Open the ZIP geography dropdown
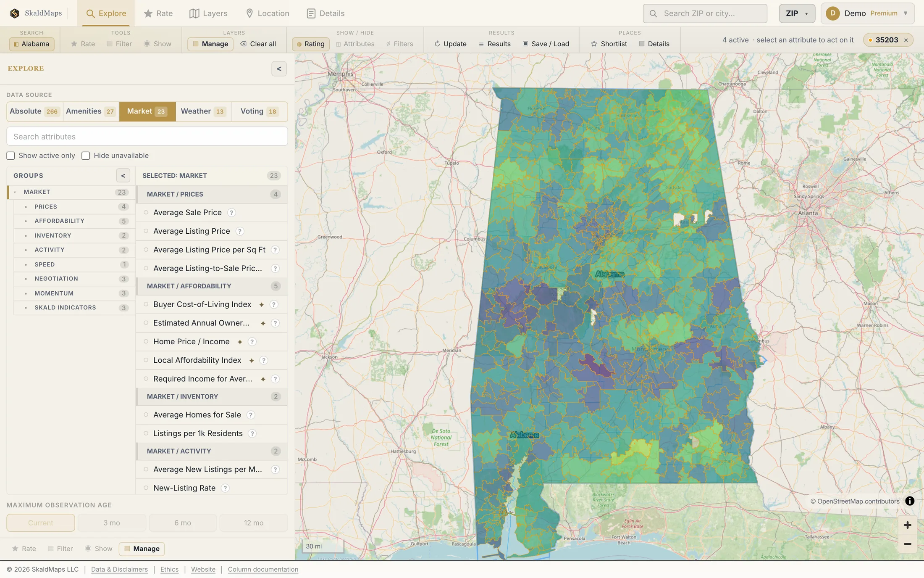 pos(797,13)
